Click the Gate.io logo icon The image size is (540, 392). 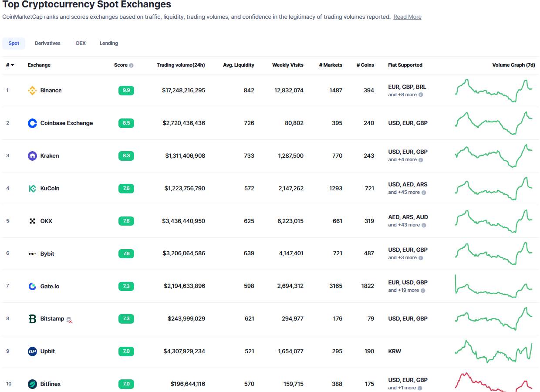click(x=32, y=286)
